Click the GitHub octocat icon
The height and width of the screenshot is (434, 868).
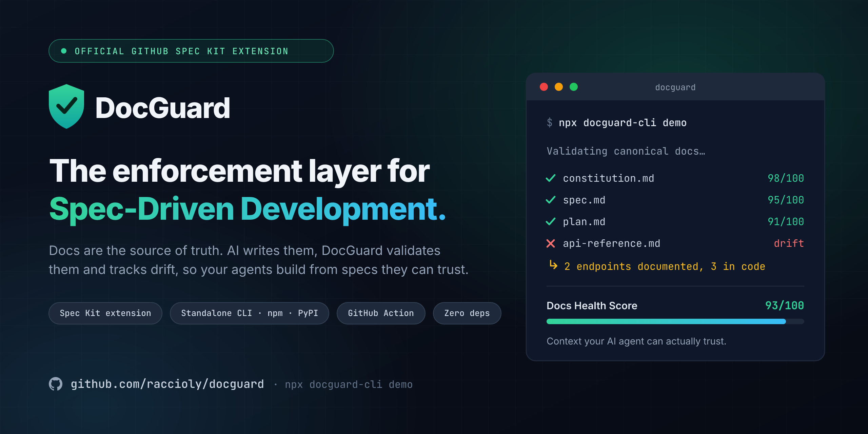click(56, 384)
